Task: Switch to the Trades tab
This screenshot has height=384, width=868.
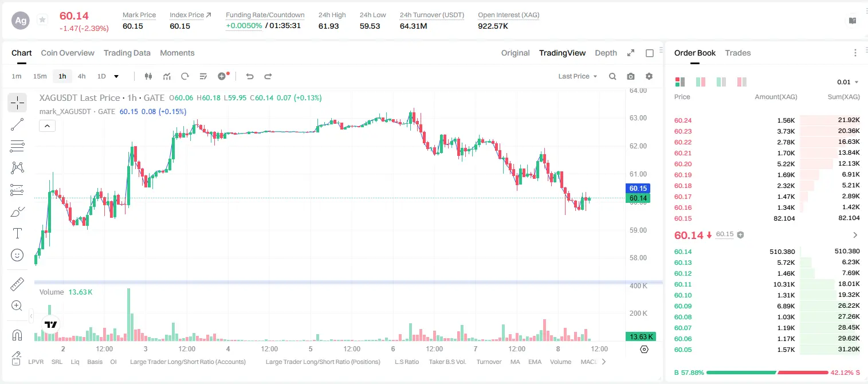Action: pos(737,53)
